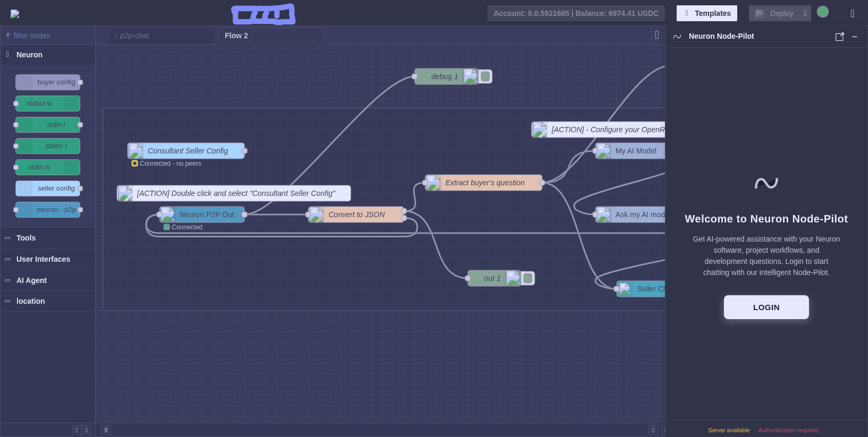Screen dimensions: 868x437
Task: Pop out the Neuron Node-Pilot panel
Action: [839, 37]
